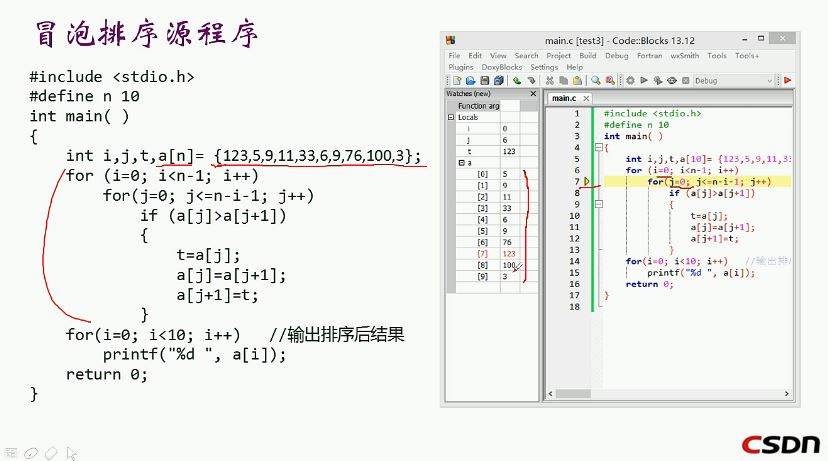Open the Project menu
The width and height of the screenshot is (828, 461).
[558, 55]
